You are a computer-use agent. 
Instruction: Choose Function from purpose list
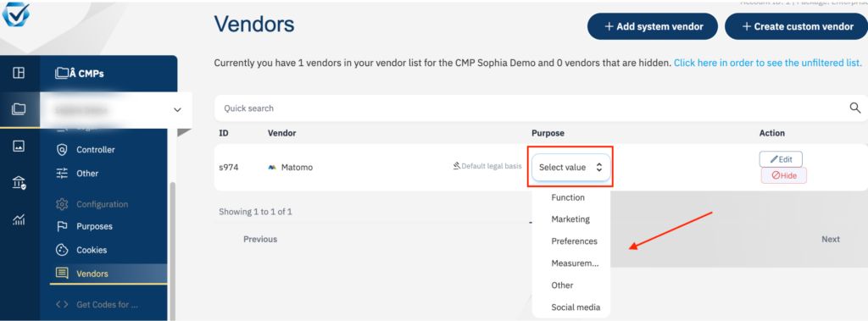pyautogui.click(x=568, y=197)
